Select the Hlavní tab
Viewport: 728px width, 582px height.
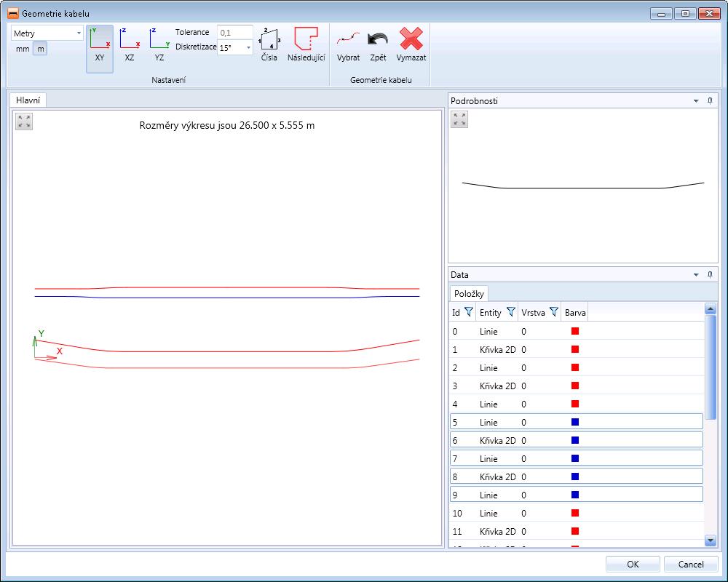click(x=28, y=100)
